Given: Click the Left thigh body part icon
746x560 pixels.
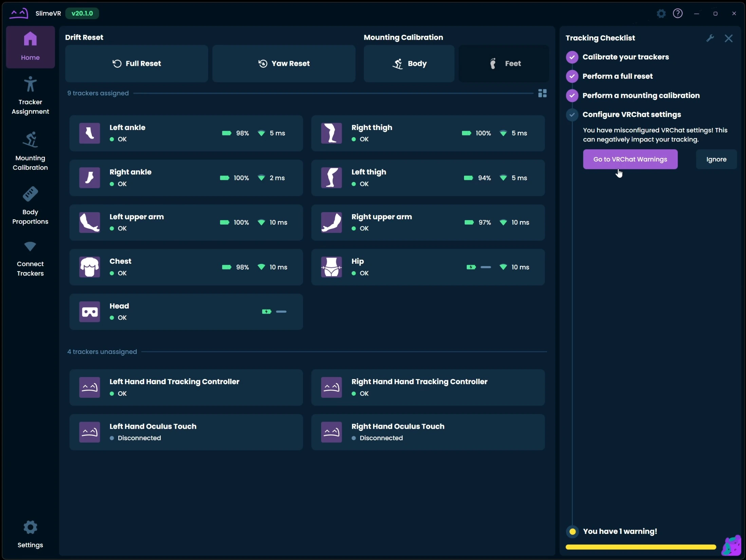Looking at the screenshot, I should 332,178.
